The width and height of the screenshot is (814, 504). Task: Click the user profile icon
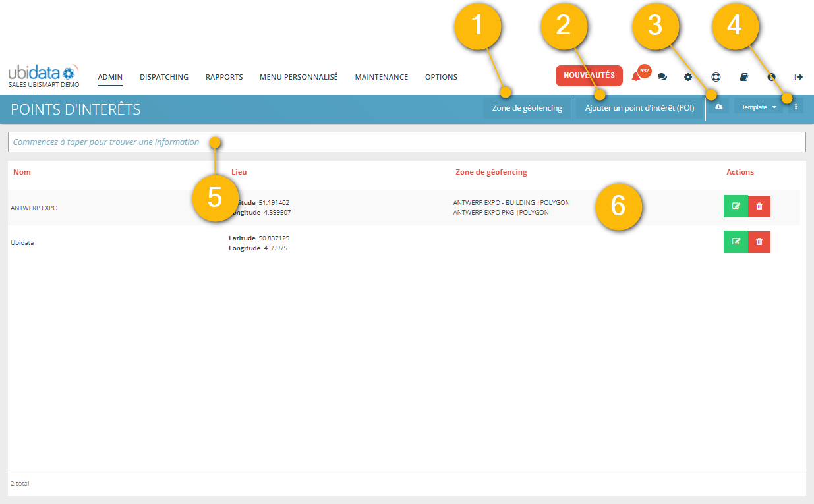770,77
